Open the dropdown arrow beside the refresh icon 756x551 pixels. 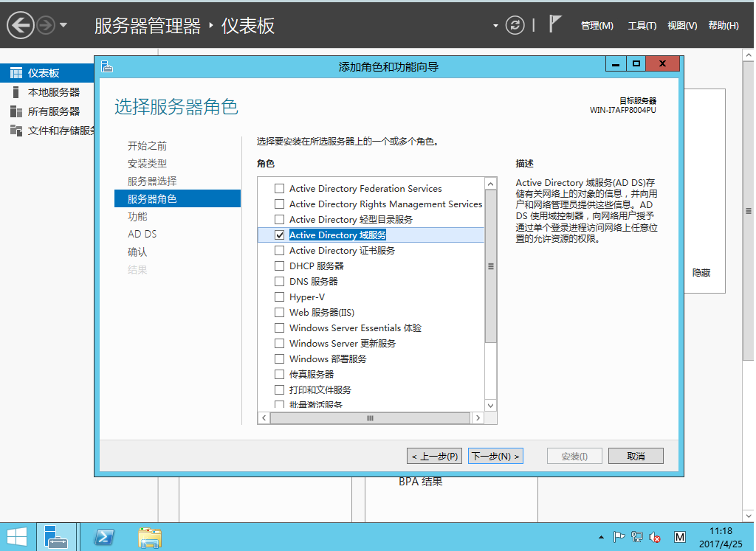(495, 26)
